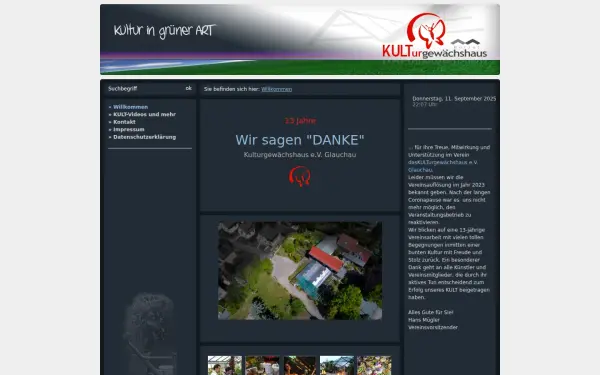Open the third gallery thumbnail
The height and width of the screenshot is (375, 600).
click(x=300, y=365)
